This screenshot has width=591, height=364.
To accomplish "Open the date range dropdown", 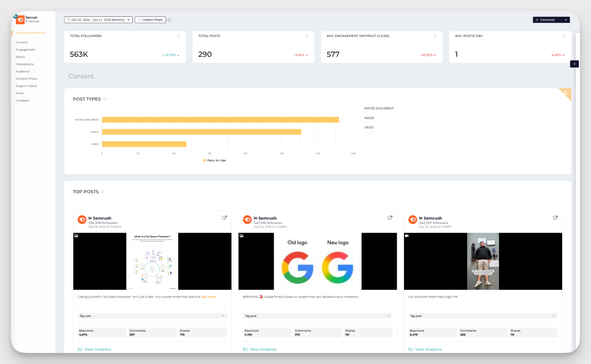I will [x=98, y=20].
